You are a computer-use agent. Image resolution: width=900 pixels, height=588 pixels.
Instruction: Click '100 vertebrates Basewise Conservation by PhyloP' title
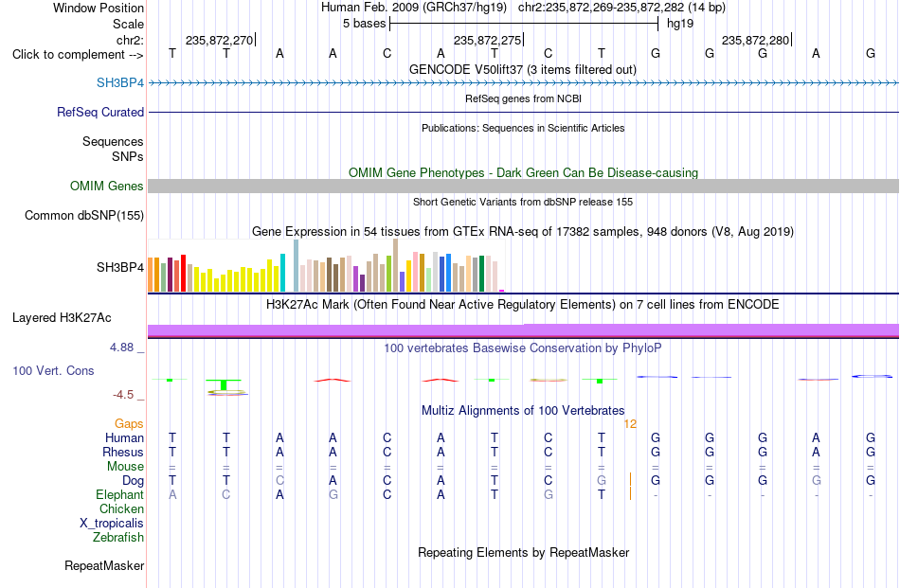pos(523,348)
